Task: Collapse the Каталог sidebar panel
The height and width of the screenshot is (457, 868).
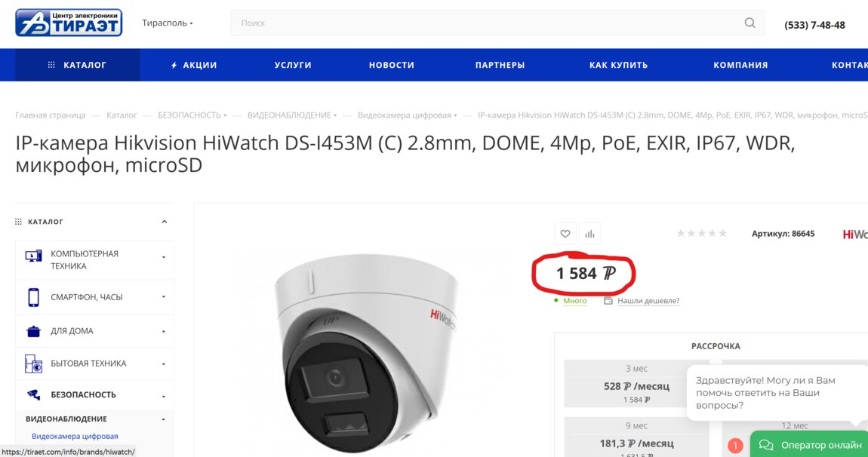Action: tap(164, 222)
